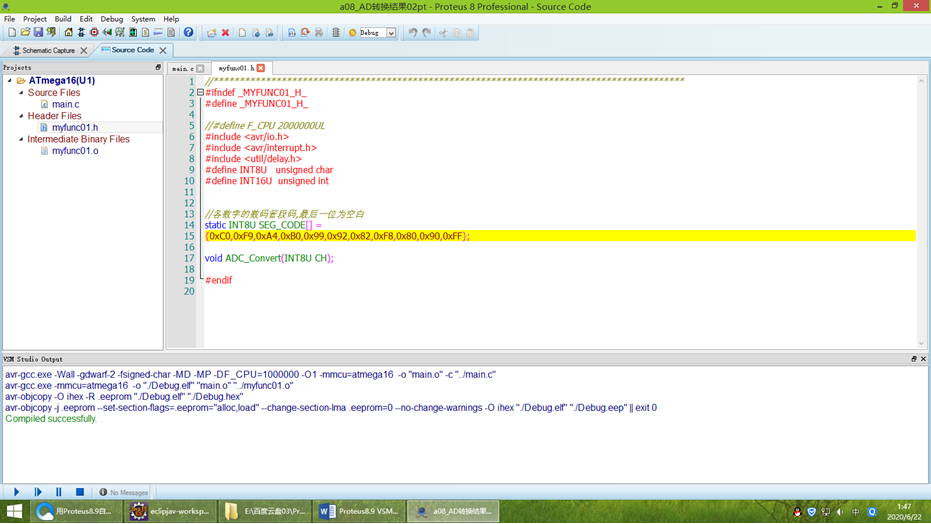Click the Paste clipboard icon
This screenshot has width=931, height=524.
470,33
